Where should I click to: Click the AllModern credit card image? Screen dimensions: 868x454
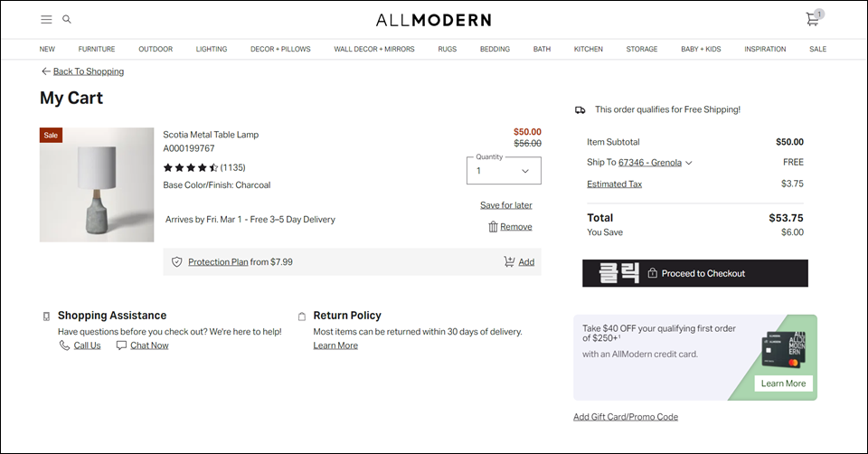[783, 351]
